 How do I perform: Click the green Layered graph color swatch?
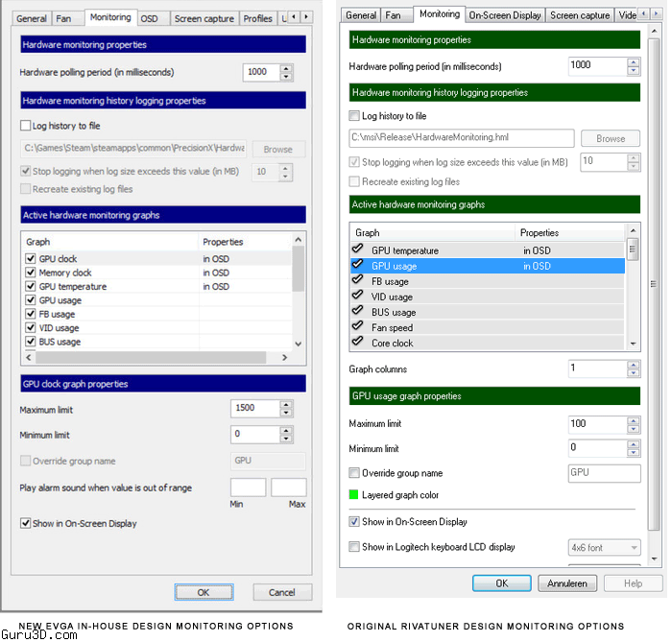[x=354, y=495]
